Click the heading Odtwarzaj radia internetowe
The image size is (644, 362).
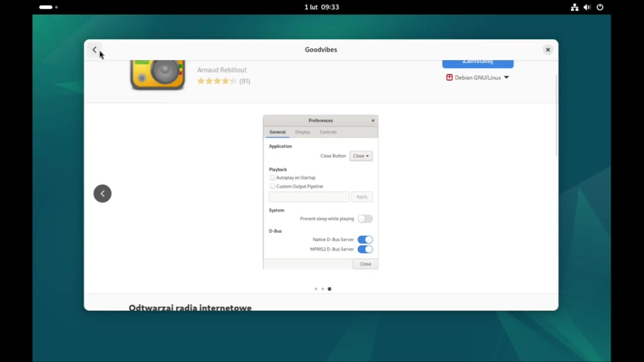pyautogui.click(x=190, y=307)
